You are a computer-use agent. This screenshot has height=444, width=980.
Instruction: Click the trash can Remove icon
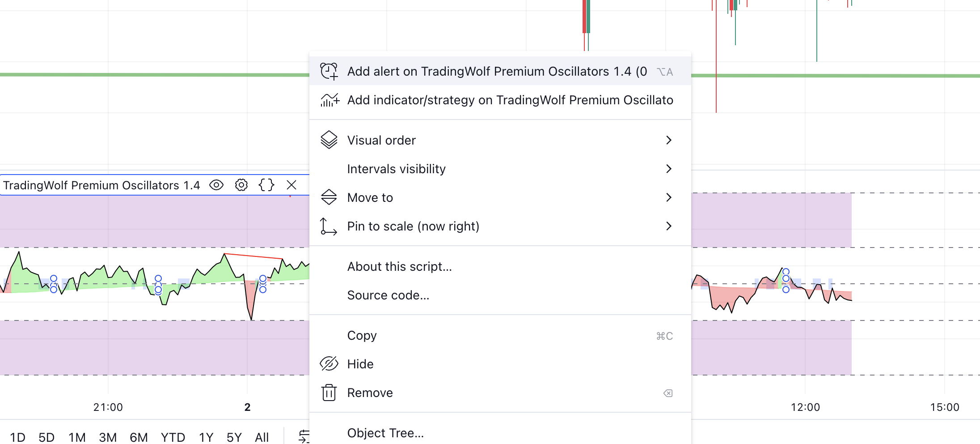[x=329, y=393]
